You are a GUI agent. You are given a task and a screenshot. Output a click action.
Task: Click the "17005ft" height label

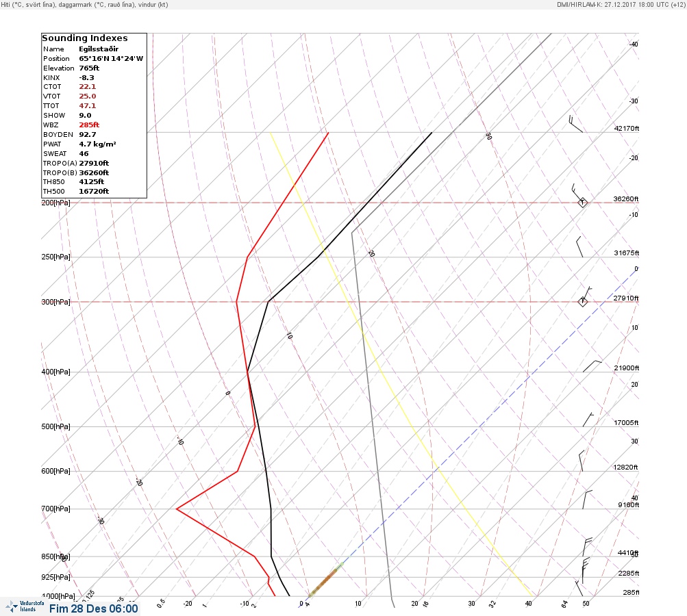pos(627,422)
